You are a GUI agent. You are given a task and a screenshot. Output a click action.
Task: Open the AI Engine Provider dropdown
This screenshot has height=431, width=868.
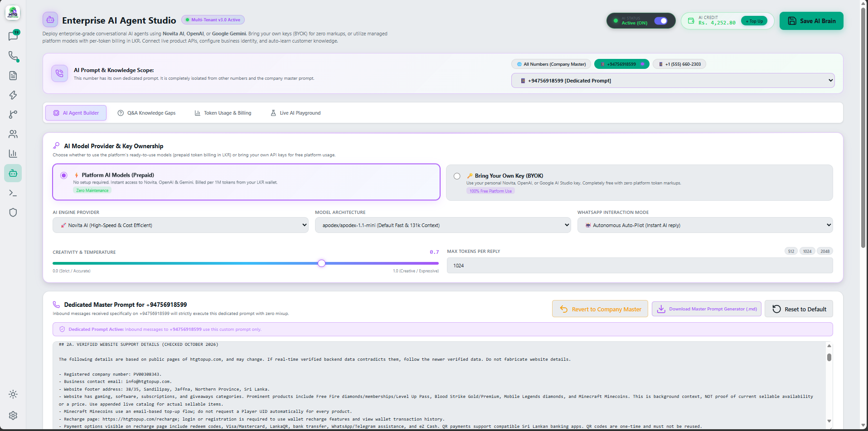180,225
